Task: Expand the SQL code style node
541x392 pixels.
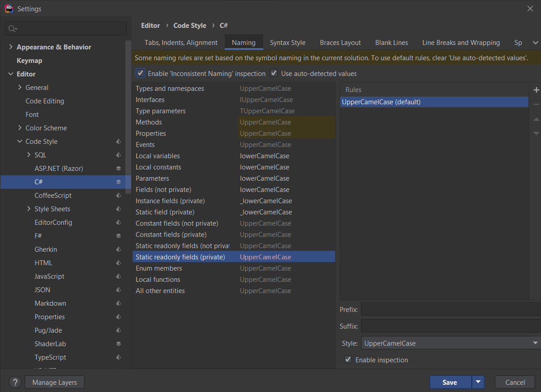Action: [29, 155]
